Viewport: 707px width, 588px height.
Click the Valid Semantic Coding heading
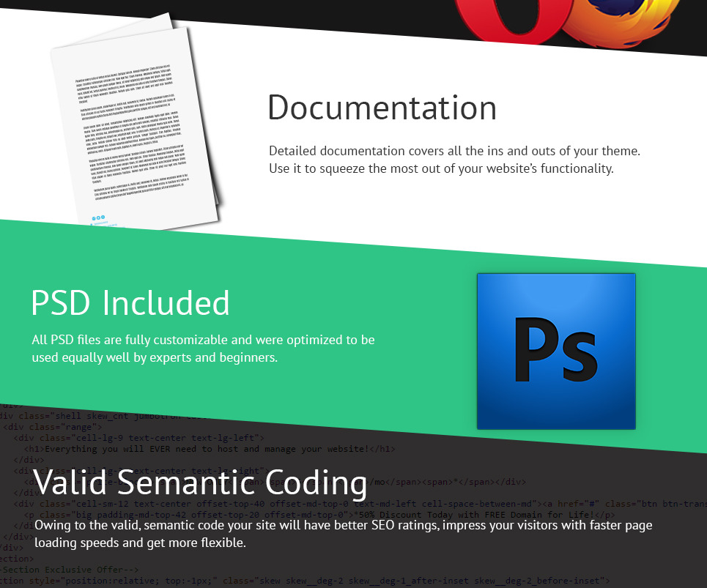[x=201, y=482]
